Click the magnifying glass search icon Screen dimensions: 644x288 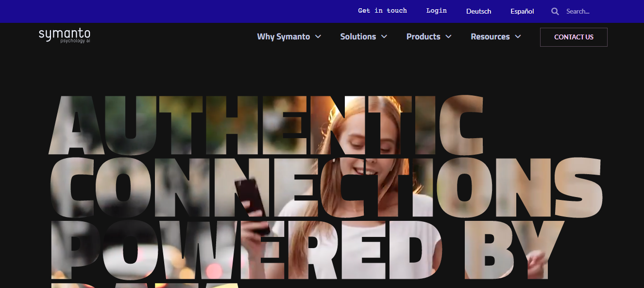point(555,11)
